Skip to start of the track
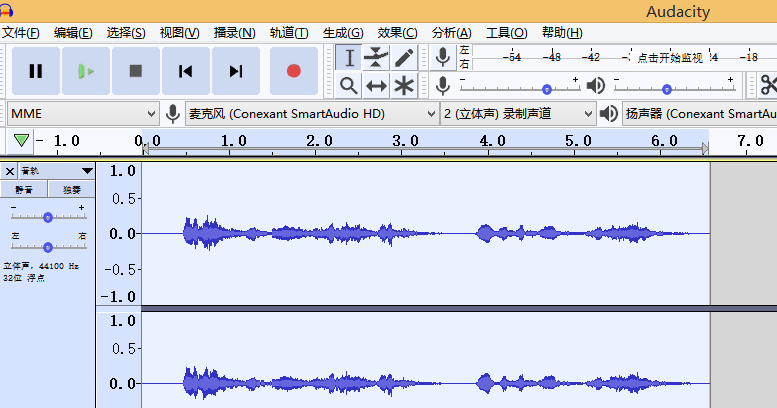Screen dimensions: 777x408 (x=186, y=71)
